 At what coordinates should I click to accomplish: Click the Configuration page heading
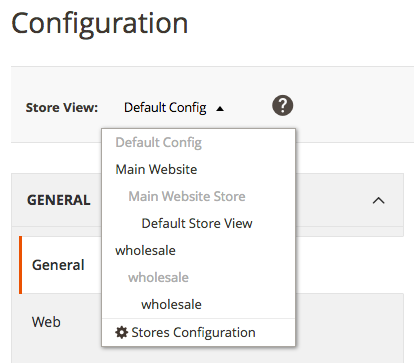[x=100, y=24]
